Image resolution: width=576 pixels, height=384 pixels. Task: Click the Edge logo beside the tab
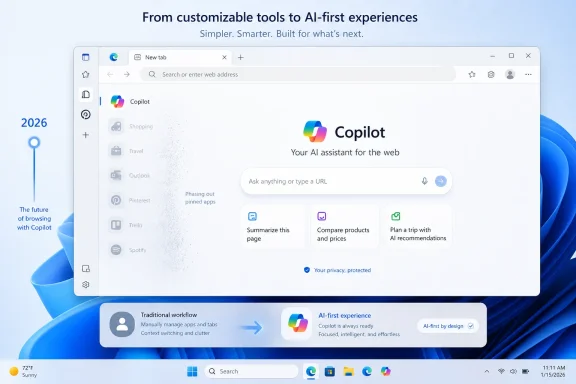click(114, 57)
